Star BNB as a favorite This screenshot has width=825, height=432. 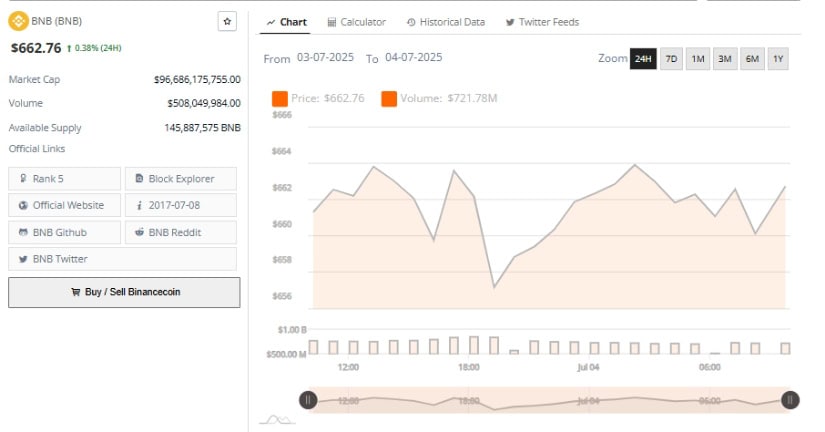[x=227, y=22]
